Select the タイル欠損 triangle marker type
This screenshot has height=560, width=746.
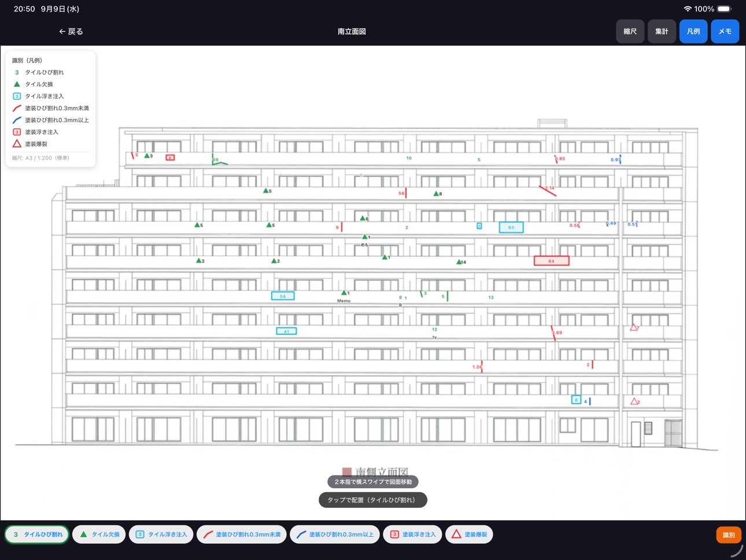click(99, 535)
